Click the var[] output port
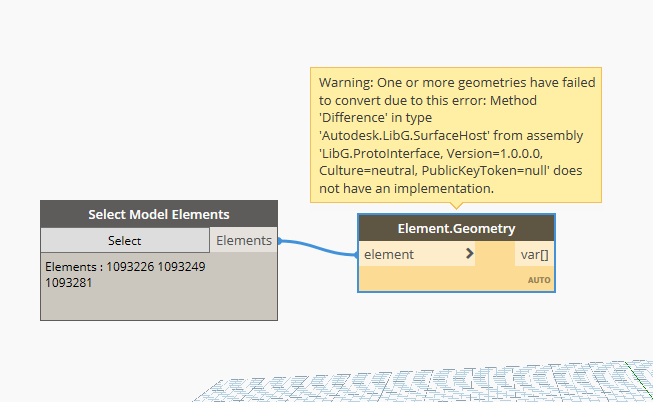The height and width of the screenshot is (402, 653). coord(534,254)
